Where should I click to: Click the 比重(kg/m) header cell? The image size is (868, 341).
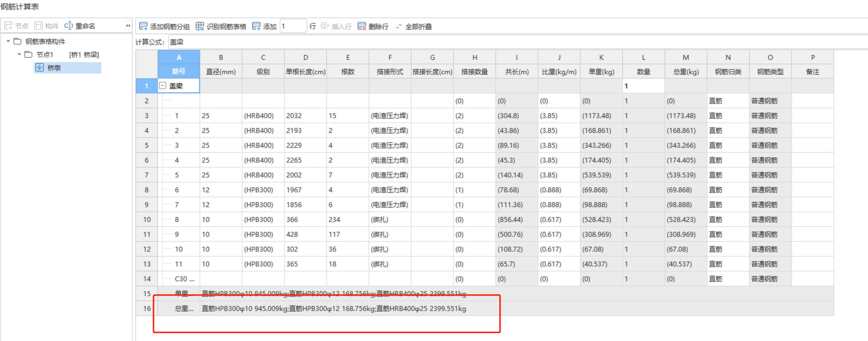tap(559, 72)
